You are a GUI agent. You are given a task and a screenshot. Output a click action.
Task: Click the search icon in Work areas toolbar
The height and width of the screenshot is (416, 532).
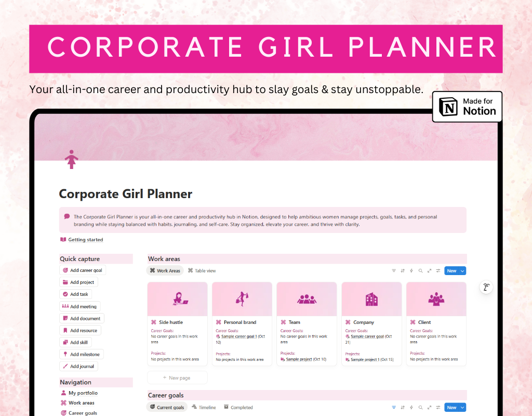click(420, 270)
